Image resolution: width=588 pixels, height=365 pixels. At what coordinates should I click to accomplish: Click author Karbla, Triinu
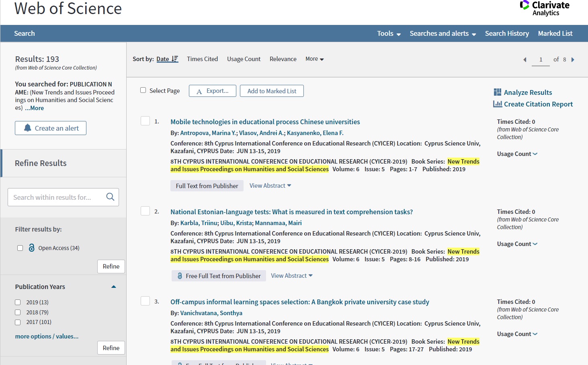199,223
